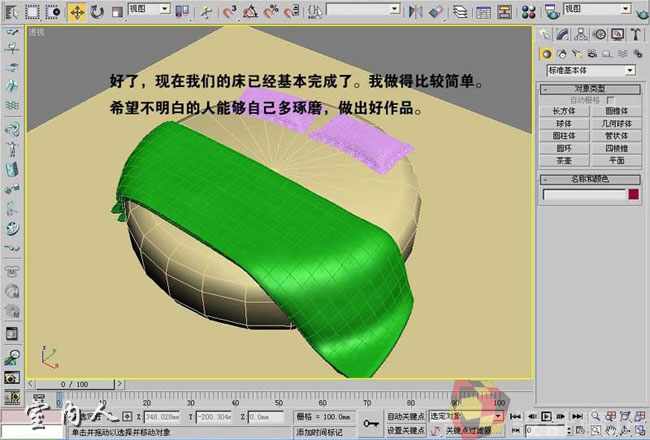
Task: Click the 球体 button
Action: click(x=564, y=124)
